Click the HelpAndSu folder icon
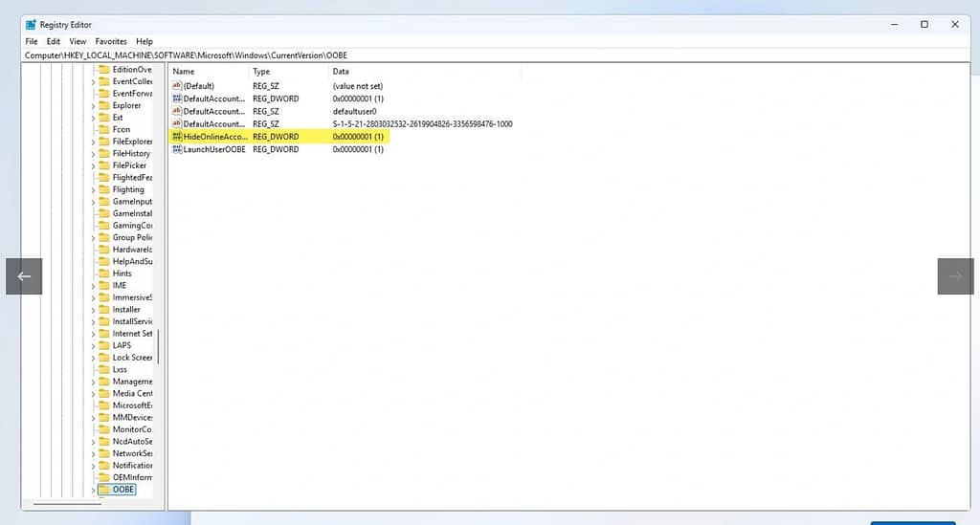Image resolution: width=980 pixels, height=525 pixels. (x=103, y=262)
